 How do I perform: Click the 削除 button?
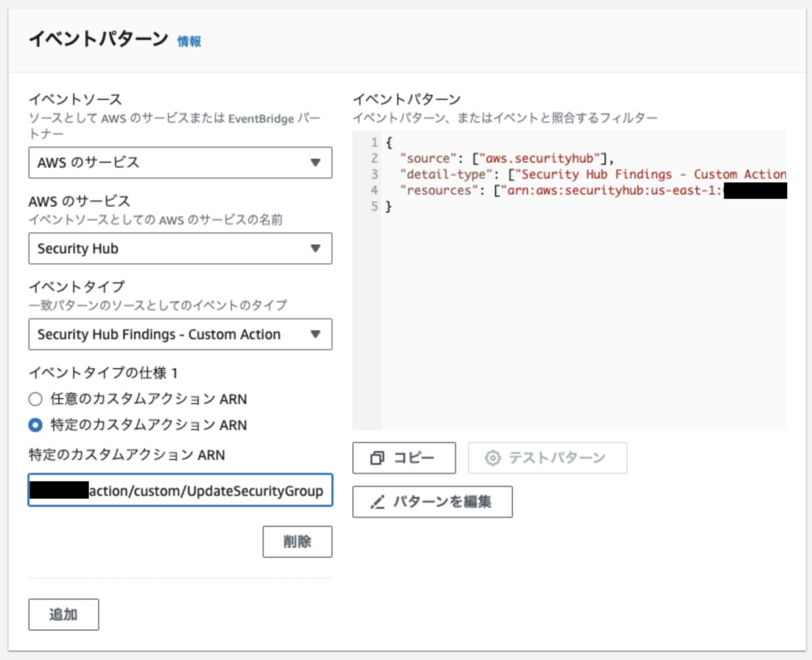click(298, 542)
